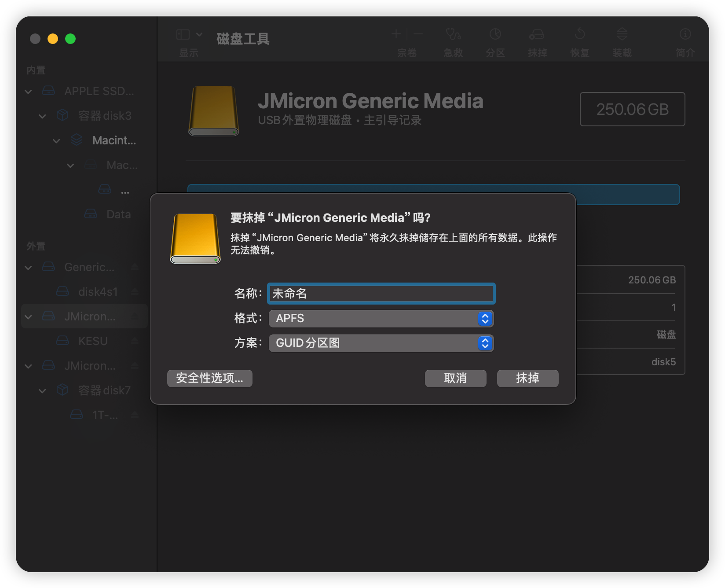Open the 格式 APFS format dropdown
The width and height of the screenshot is (725, 588).
point(381,318)
